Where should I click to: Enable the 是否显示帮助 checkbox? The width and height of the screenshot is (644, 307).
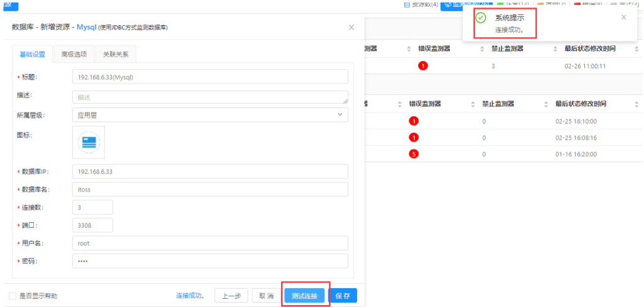tap(13, 296)
